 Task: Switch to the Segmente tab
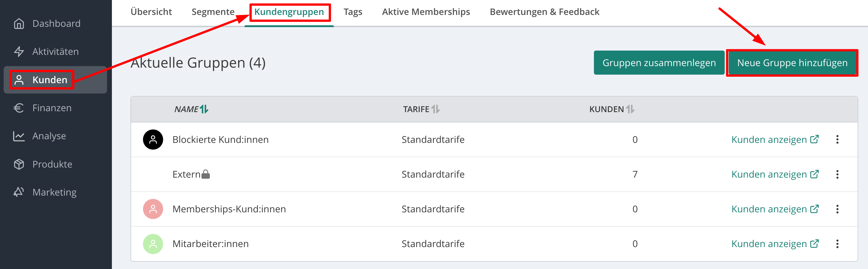pyautogui.click(x=213, y=12)
